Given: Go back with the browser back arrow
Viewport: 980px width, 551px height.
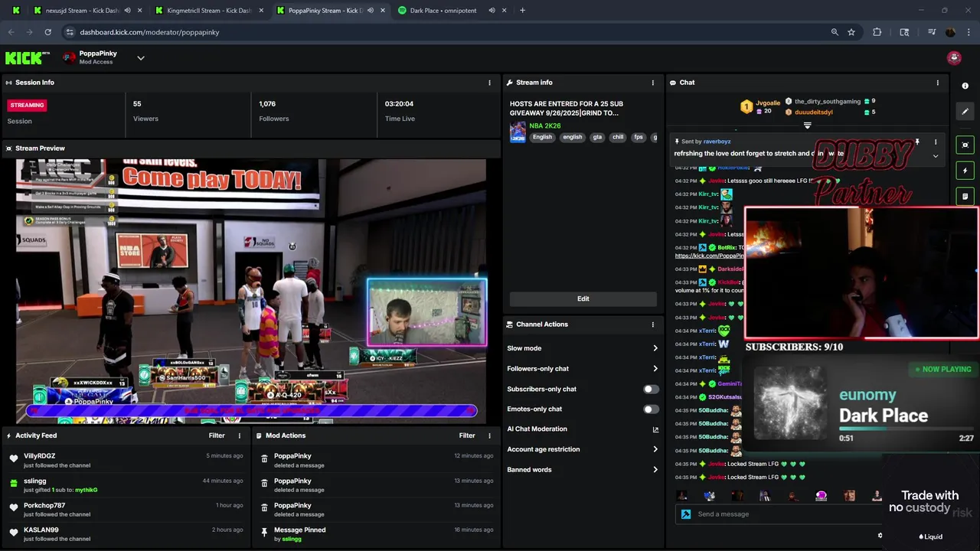Looking at the screenshot, I should (x=11, y=32).
